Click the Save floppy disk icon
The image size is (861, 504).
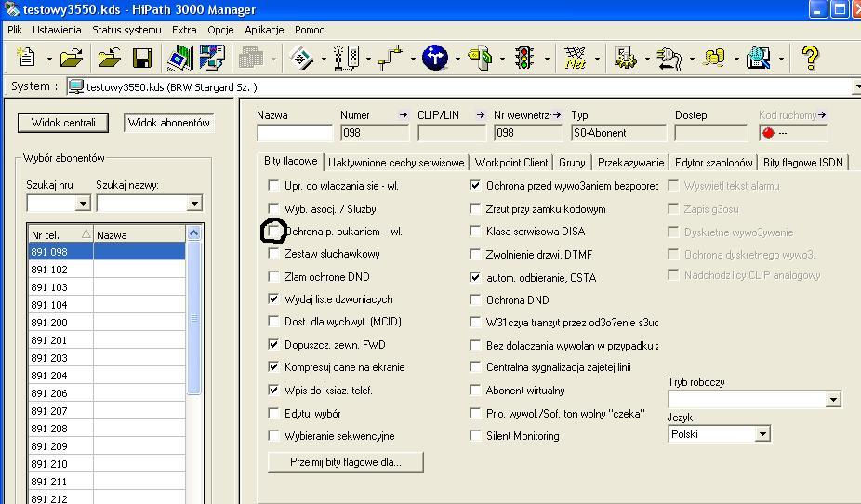142,58
